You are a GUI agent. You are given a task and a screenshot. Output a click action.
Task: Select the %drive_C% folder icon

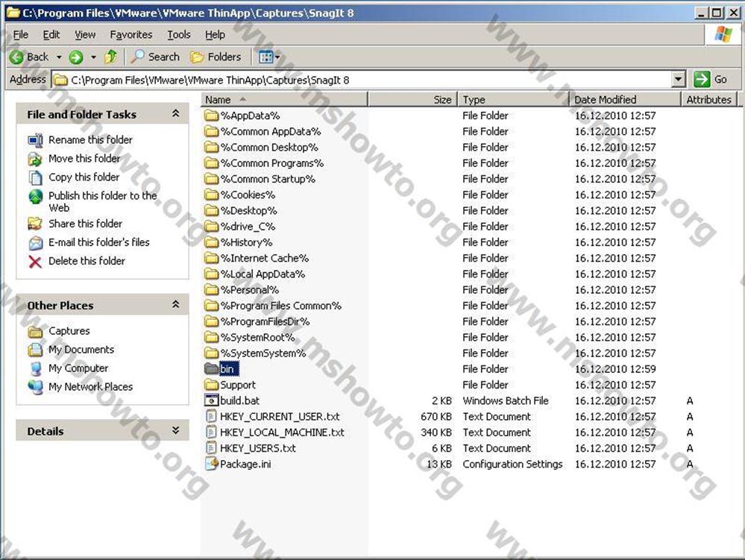point(212,226)
